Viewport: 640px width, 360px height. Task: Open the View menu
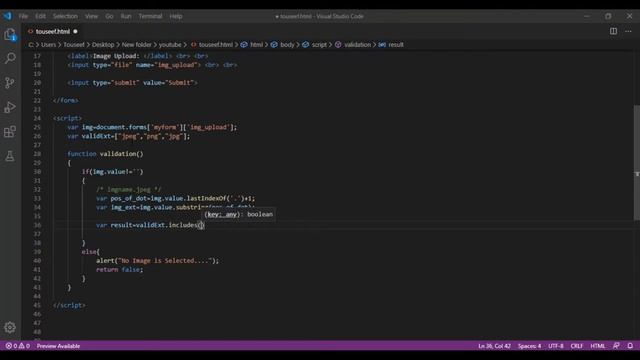pyautogui.click(x=91, y=16)
